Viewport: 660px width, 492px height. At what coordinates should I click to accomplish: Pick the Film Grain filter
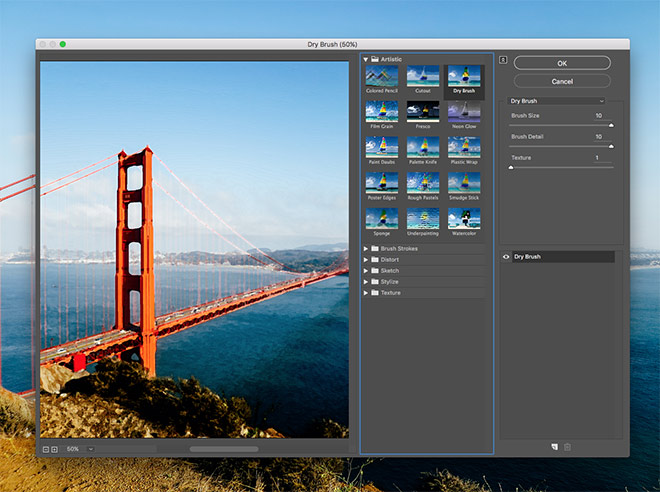pos(381,111)
